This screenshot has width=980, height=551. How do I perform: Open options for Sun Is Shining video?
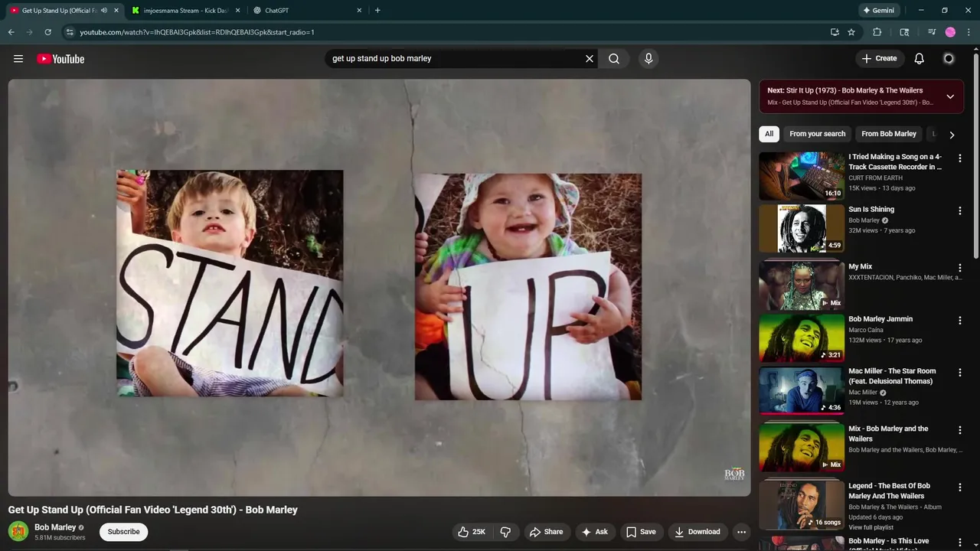pos(959,210)
